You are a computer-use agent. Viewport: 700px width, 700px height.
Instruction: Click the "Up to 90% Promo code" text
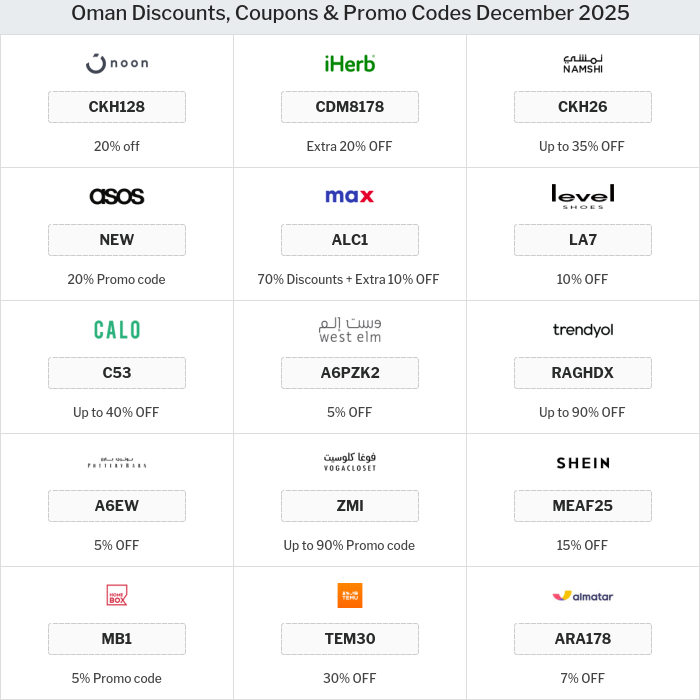pyautogui.click(x=349, y=545)
